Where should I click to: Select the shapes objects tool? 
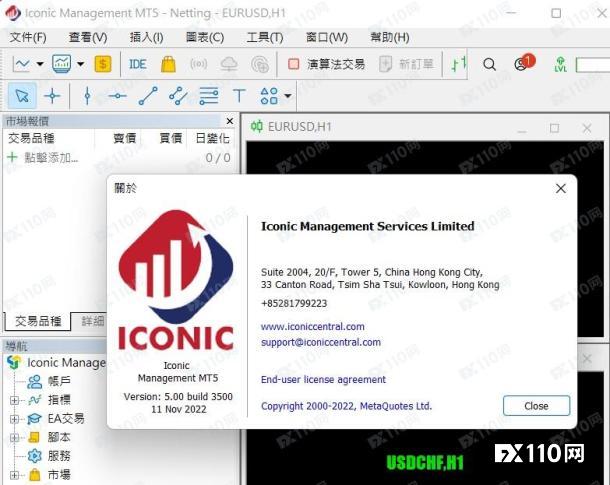click(x=269, y=96)
